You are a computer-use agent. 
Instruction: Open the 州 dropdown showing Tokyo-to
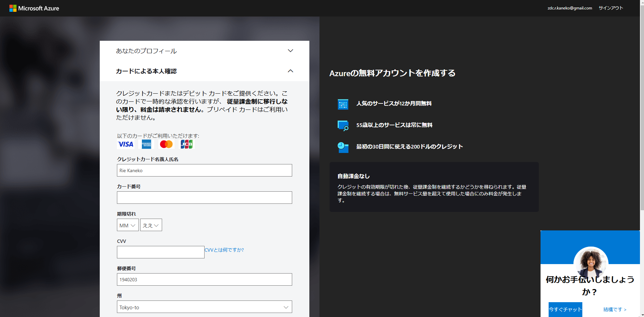click(204, 307)
